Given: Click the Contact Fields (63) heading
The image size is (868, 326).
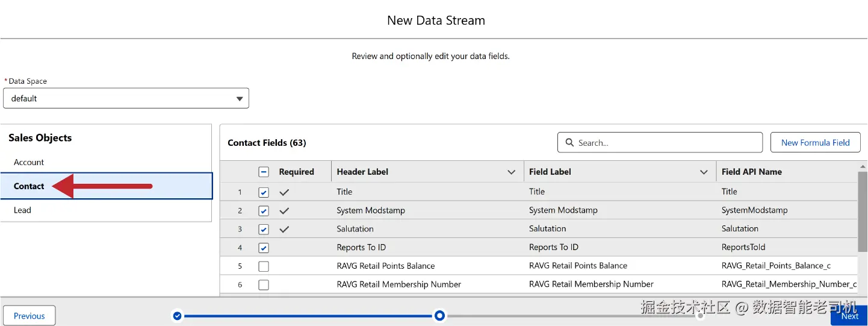Looking at the screenshot, I should pyautogui.click(x=267, y=143).
